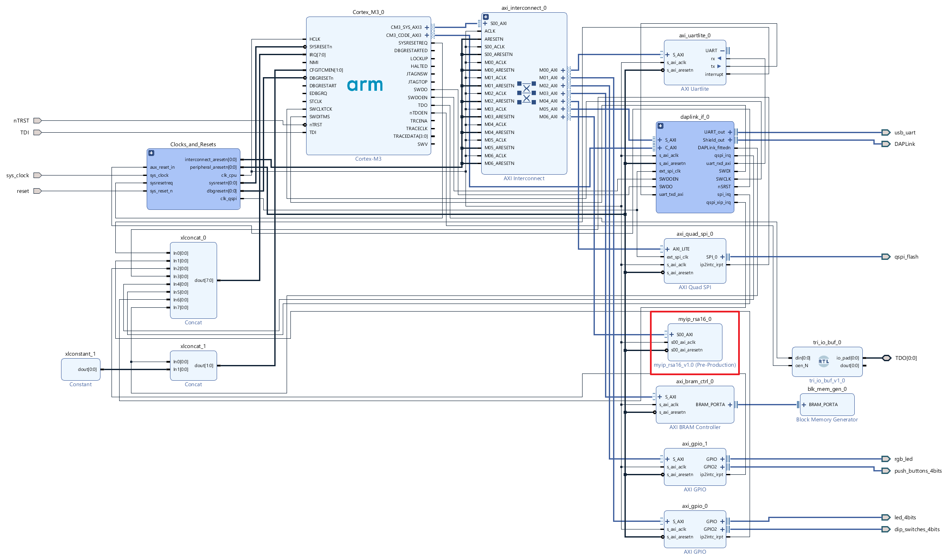Click the arm logo on the Cortex_M3_0 block
Viewport: 948px width, 560px height.
pos(365,85)
